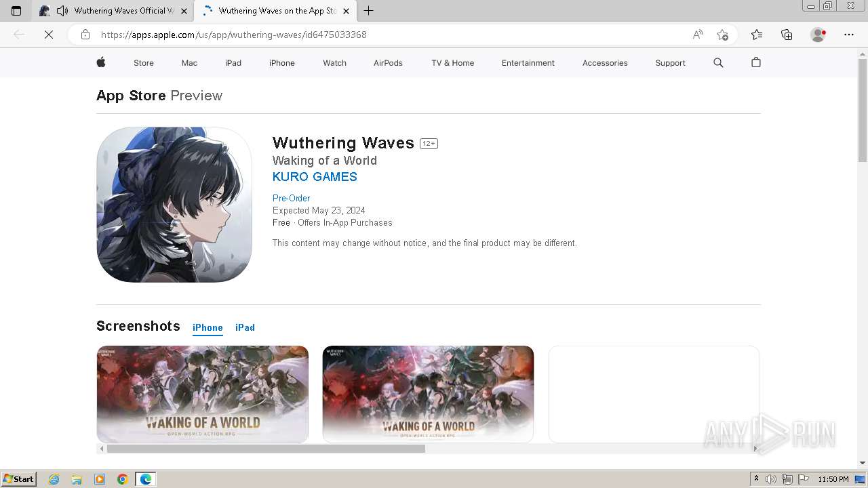
Task: Open the volume tray icon
Action: [x=771, y=479]
